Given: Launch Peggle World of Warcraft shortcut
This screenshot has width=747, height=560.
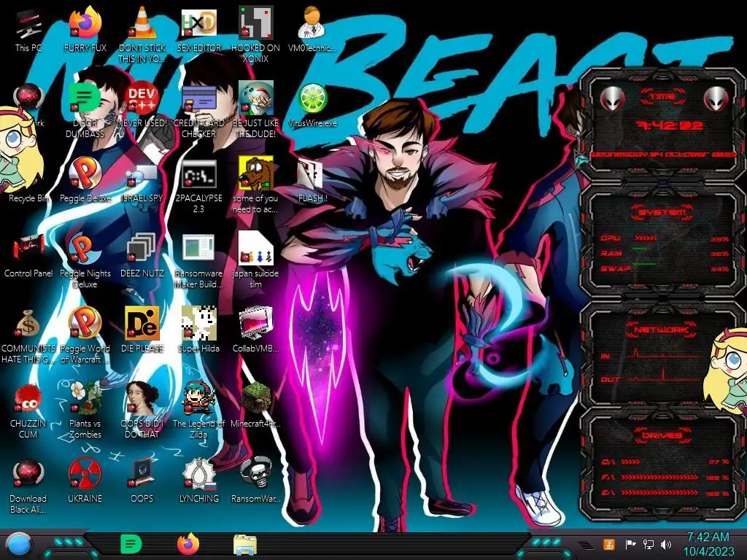Looking at the screenshot, I should (x=85, y=335).
